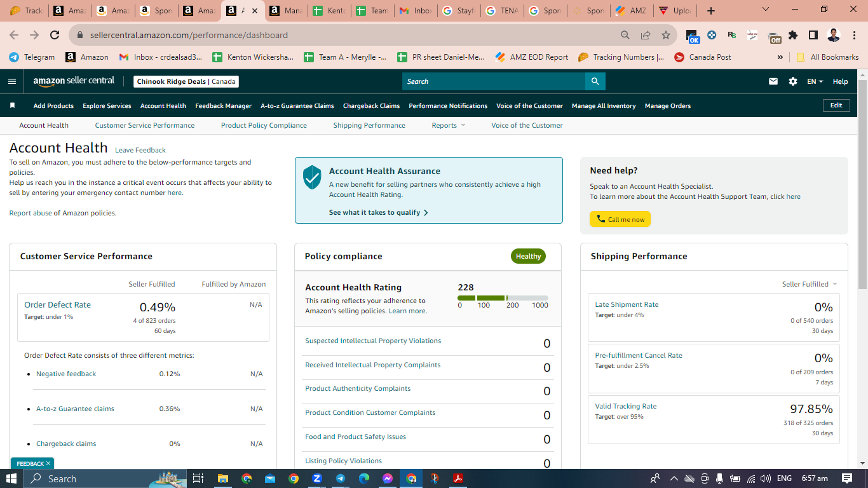The width and height of the screenshot is (868, 488).
Task: Close the FEEDBACK tab with the X
Action: pos(48,463)
